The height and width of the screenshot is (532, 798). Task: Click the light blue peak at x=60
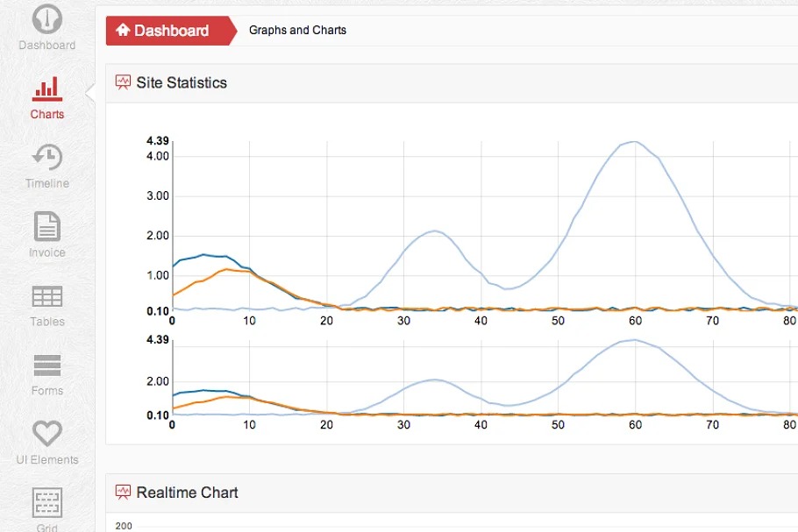(634, 142)
